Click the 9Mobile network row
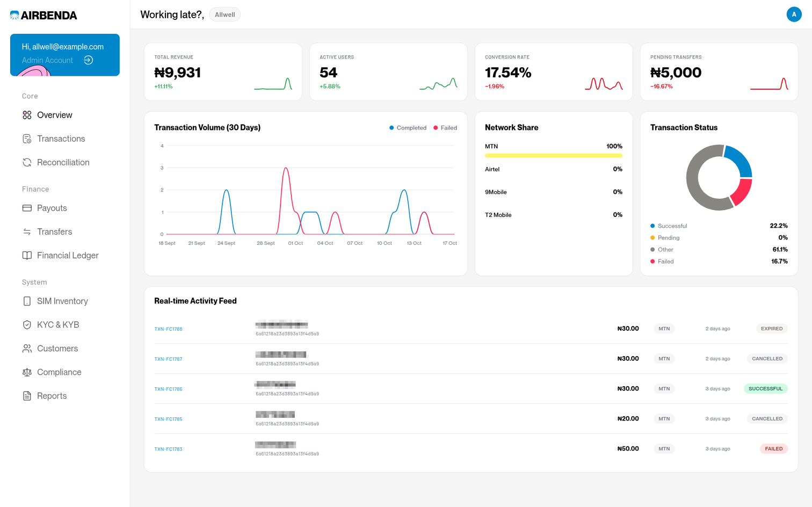 [554, 192]
